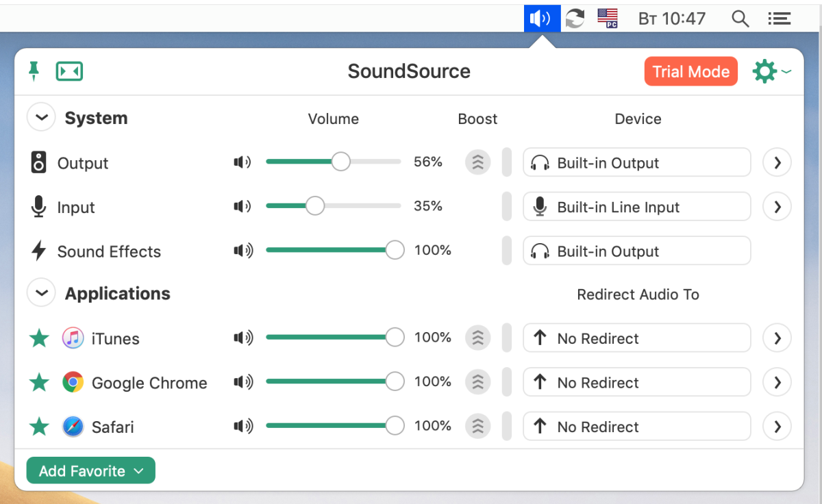Click the Input volume slider handle
The height and width of the screenshot is (504, 822).
(314, 206)
